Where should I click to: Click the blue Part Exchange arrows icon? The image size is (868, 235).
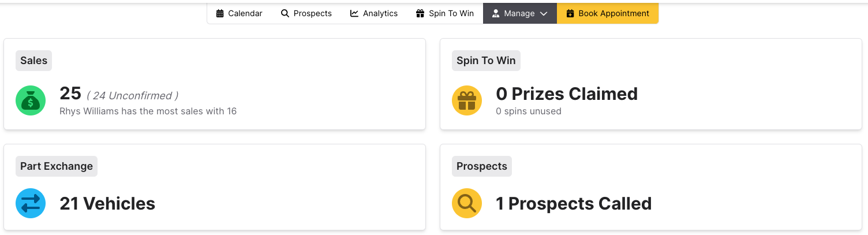pyautogui.click(x=31, y=203)
